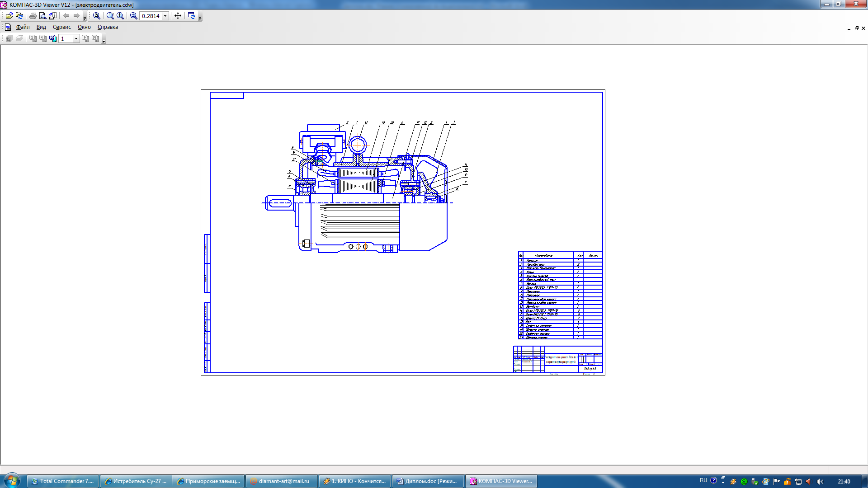Go to last sheet icon
Viewport: 868px width, 488px height.
pyautogui.click(x=95, y=38)
